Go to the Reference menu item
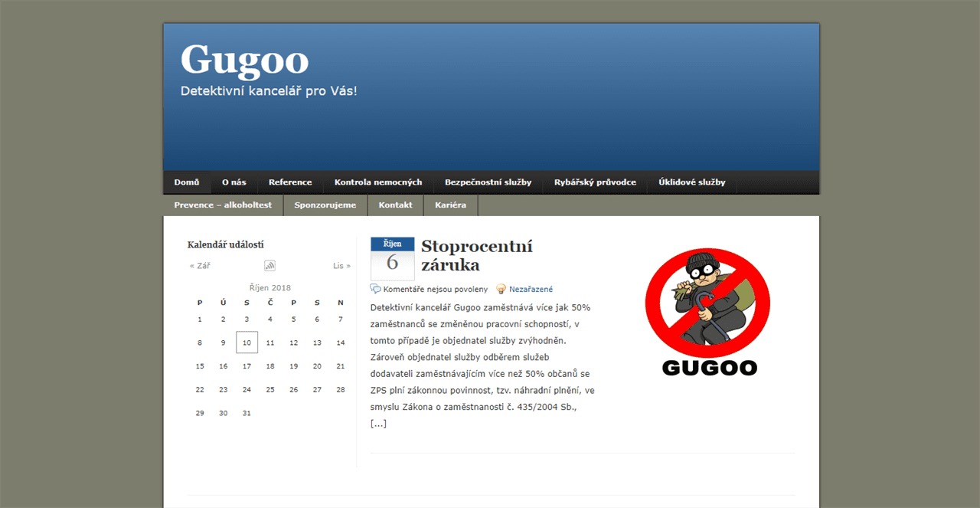 click(290, 182)
